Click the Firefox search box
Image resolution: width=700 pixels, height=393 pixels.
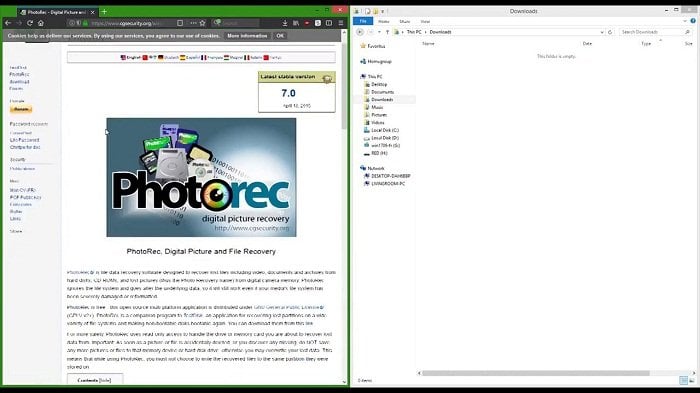click(x=236, y=23)
